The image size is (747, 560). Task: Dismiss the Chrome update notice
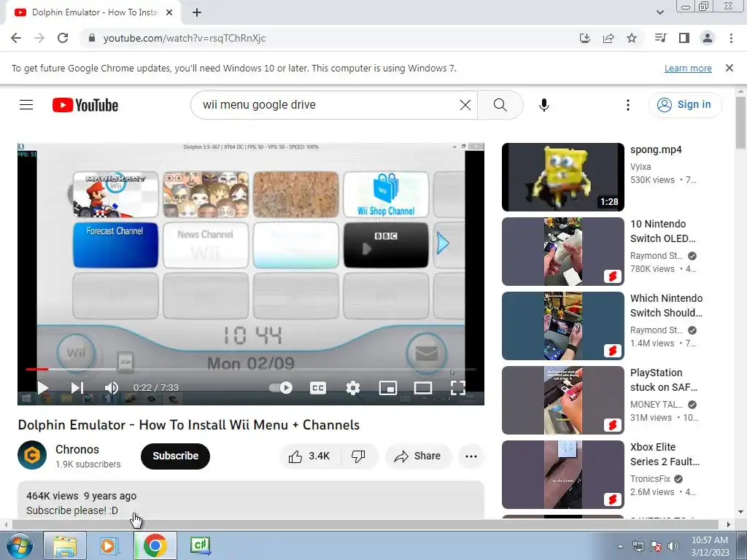pos(729,68)
